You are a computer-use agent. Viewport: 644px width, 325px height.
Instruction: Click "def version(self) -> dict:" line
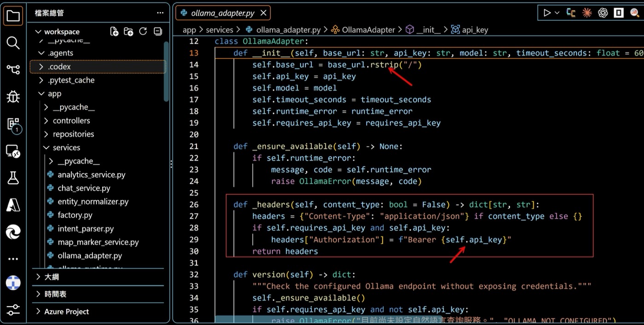[294, 274]
